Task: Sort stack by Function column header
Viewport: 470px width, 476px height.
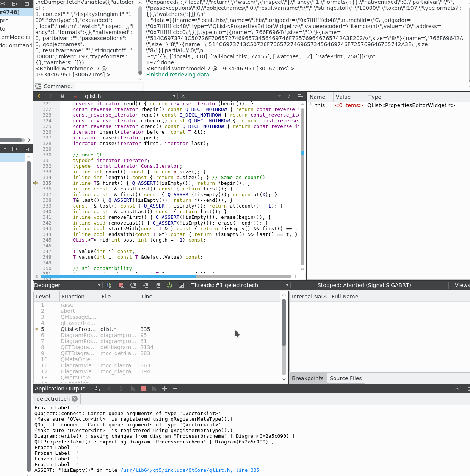Action: pyautogui.click(x=79, y=297)
